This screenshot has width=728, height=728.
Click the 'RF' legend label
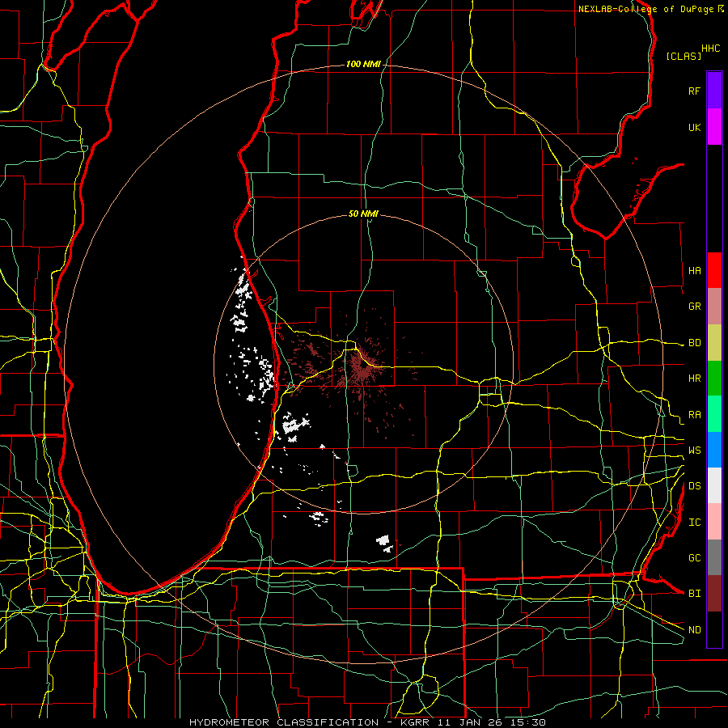(x=695, y=91)
